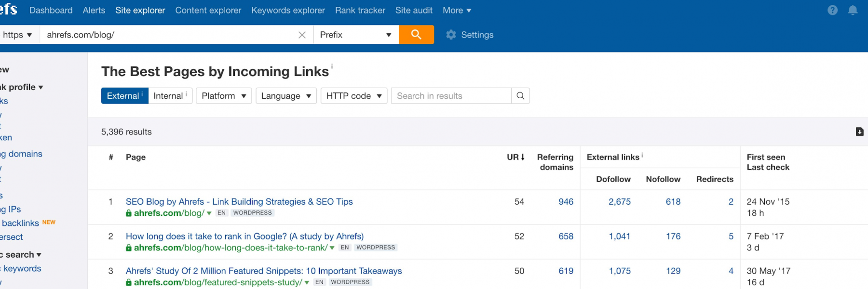Open the notifications bell icon
The width and height of the screenshot is (868, 289).
click(853, 10)
